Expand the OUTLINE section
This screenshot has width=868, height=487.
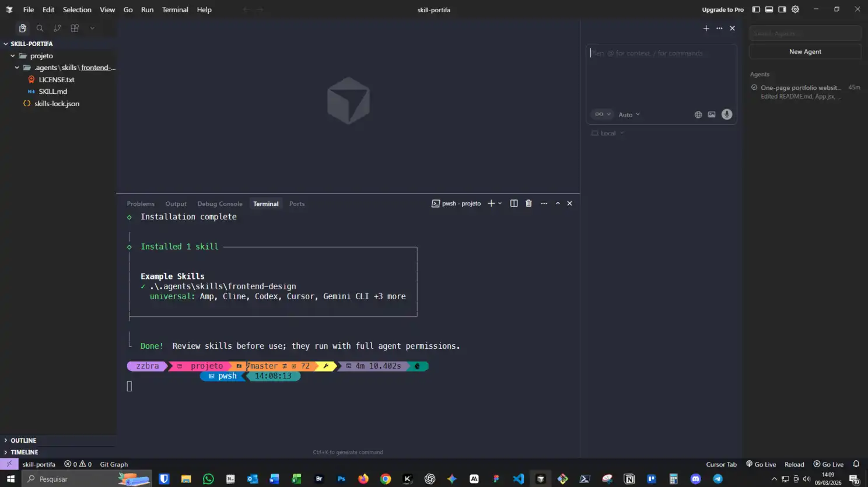tap(23, 440)
